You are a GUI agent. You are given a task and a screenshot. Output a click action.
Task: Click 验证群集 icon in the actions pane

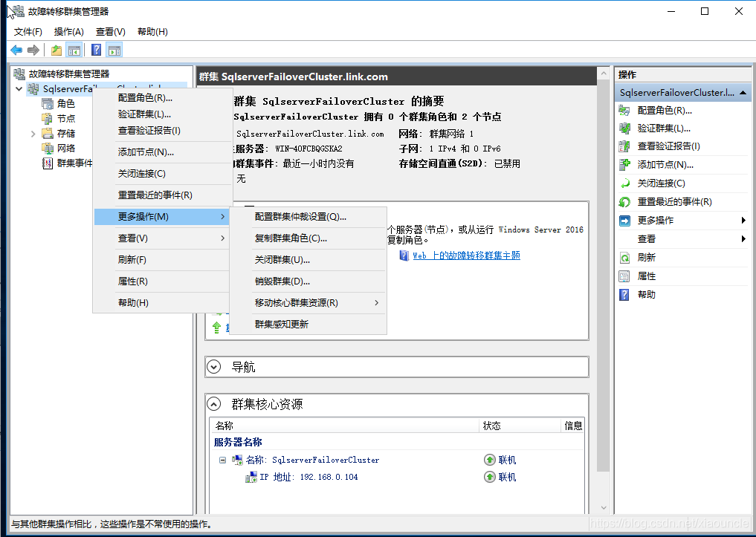click(625, 128)
